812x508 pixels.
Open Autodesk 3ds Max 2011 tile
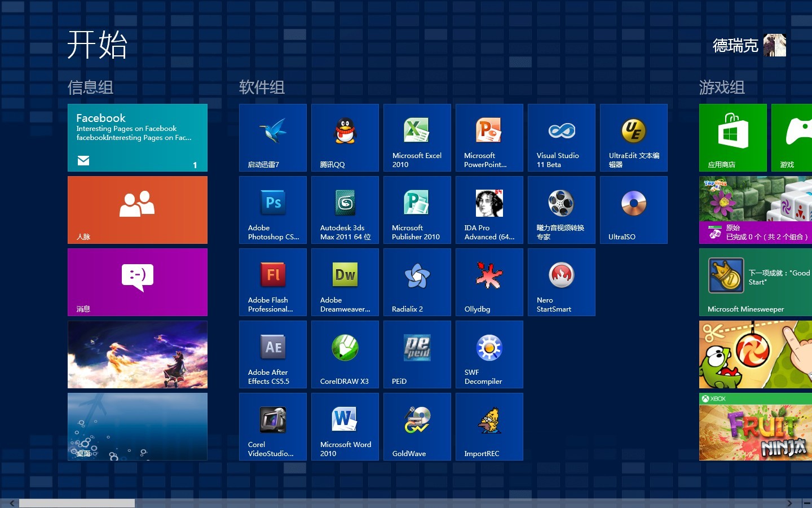345,210
